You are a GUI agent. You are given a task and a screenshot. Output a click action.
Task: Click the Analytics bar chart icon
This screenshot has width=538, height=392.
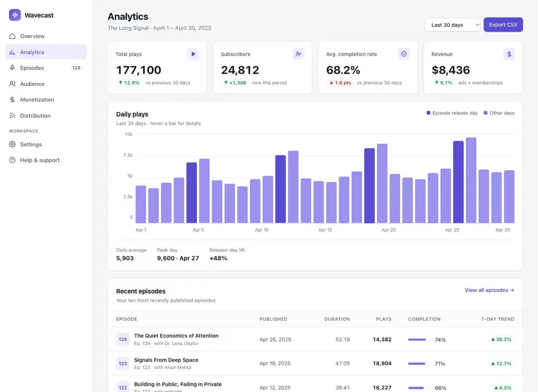point(13,52)
